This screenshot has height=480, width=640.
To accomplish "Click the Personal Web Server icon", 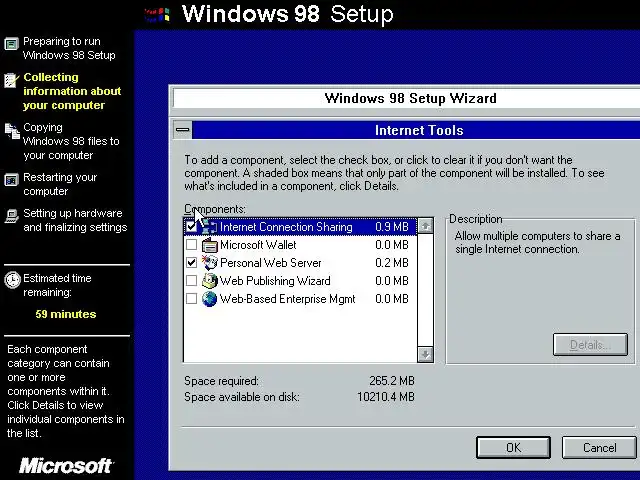I will point(209,263).
